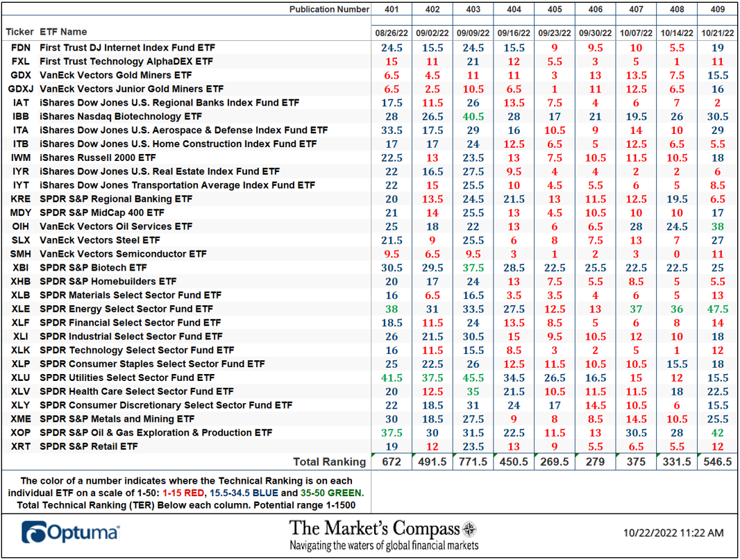Click the XLB ticker cell
This screenshot has width=740, height=560.
[x=20, y=295]
